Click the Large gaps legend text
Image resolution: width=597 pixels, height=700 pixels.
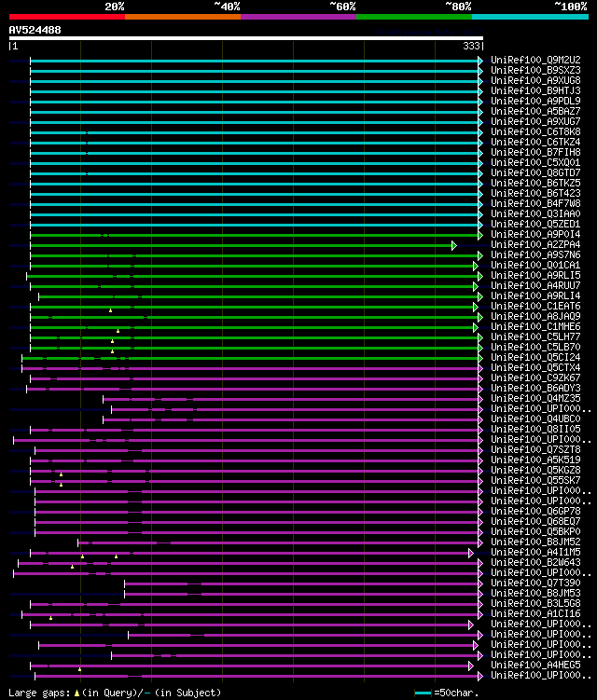[115, 693]
